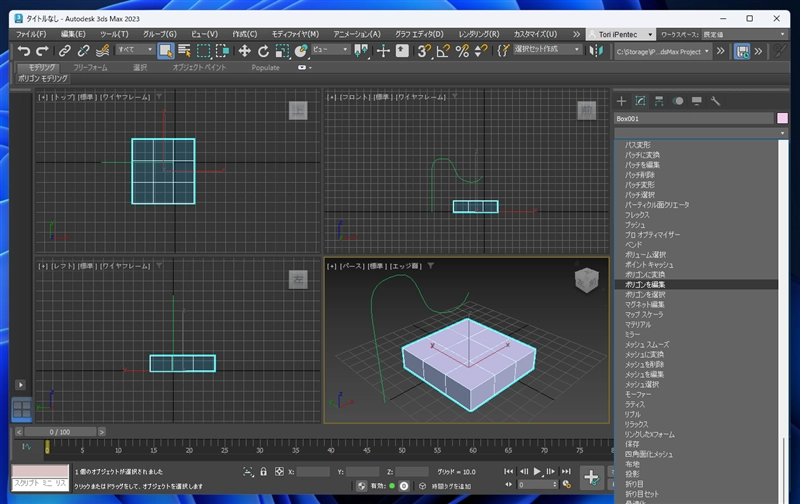Open the selection filter すべて dropdown
Image resolution: width=800 pixels, height=504 pixels.
tap(135, 49)
